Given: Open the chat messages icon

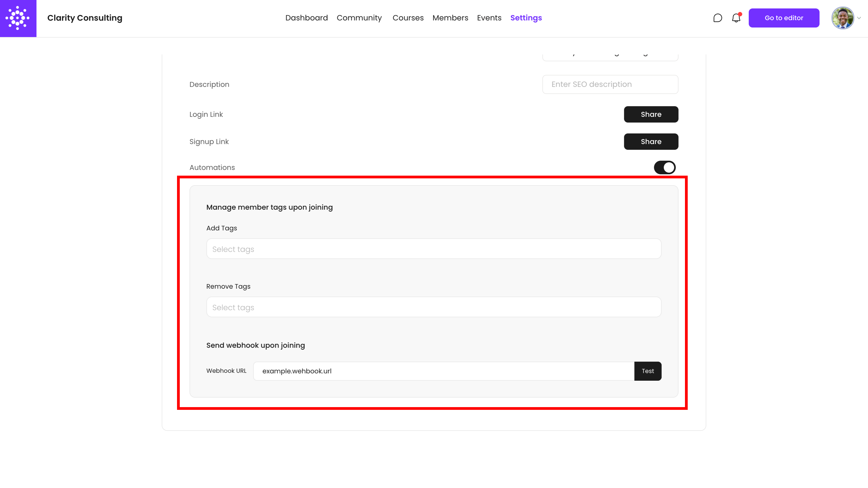Looking at the screenshot, I should click(718, 18).
